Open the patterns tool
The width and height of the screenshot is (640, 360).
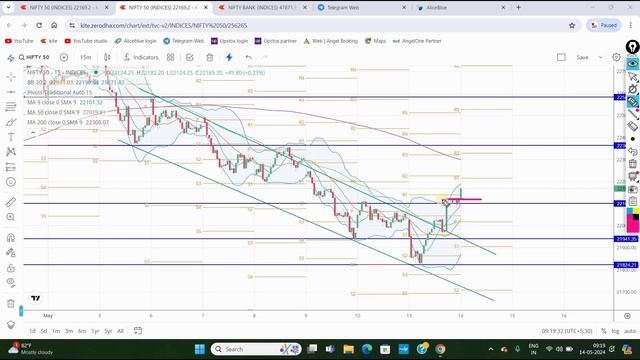[11, 152]
